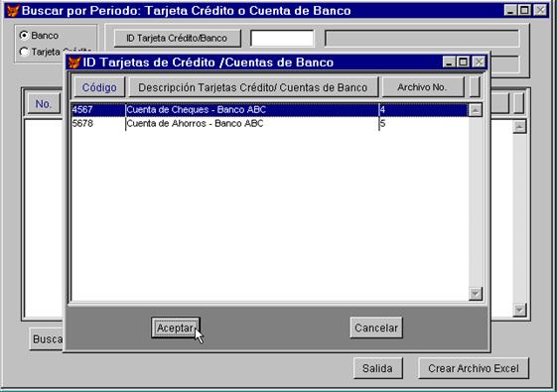Click Crear Archivo Excel button
The width and height of the screenshot is (557, 392).
point(474,368)
